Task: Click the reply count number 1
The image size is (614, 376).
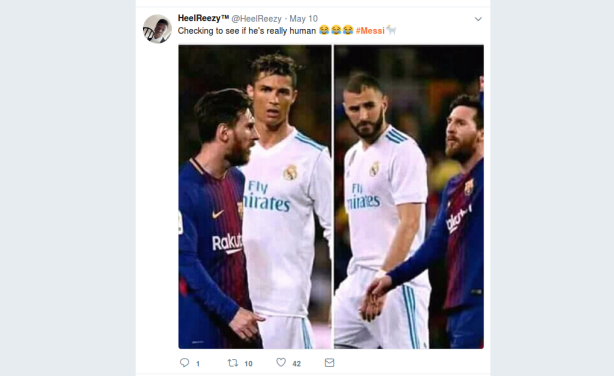Action: (x=198, y=364)
